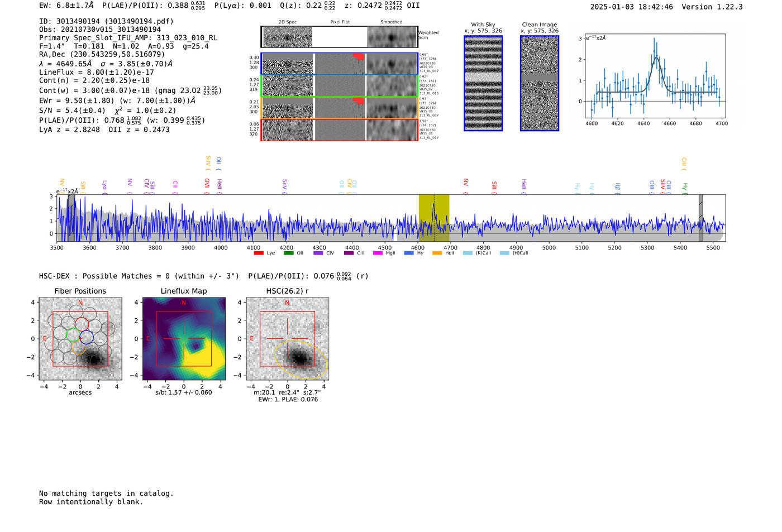
Task: Click the red Lyα legend swatch
Action: (x=259, y=253)
